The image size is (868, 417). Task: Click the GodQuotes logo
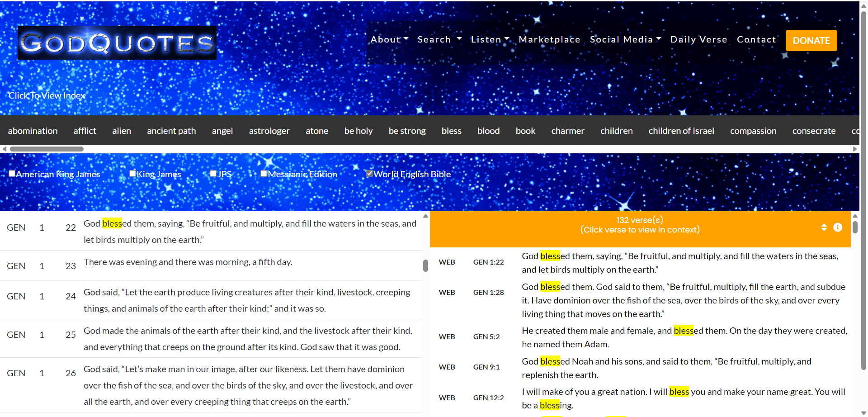tap(117, 43)
